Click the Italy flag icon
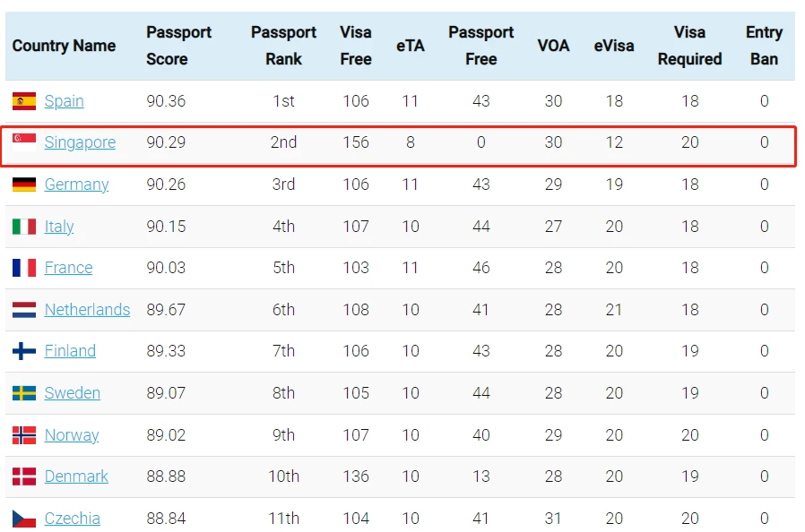Screen dimensions: 805x532 [24, 227]
